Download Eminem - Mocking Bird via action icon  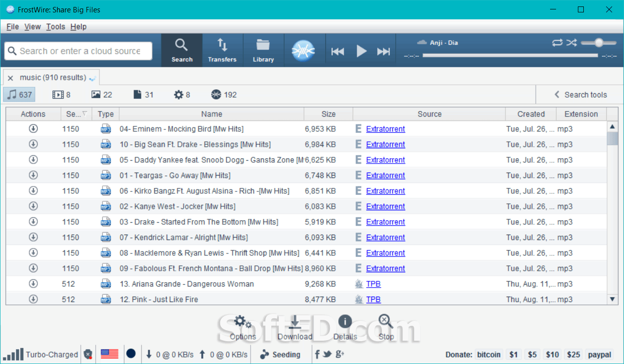(33, 128)
